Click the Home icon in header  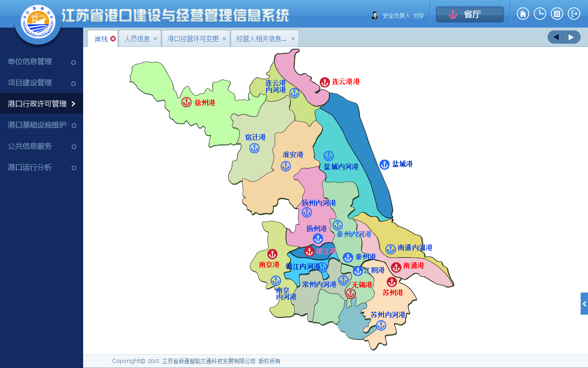(x=523, y=14)
